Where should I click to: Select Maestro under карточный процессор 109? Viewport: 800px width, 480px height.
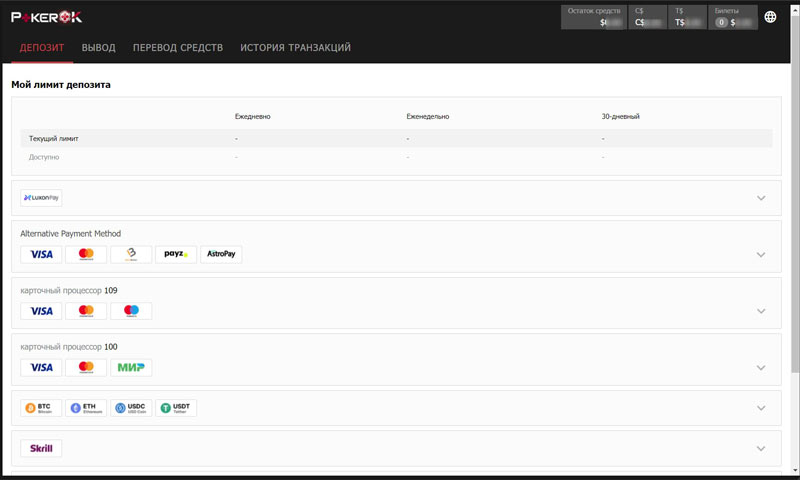coord(131,311)
